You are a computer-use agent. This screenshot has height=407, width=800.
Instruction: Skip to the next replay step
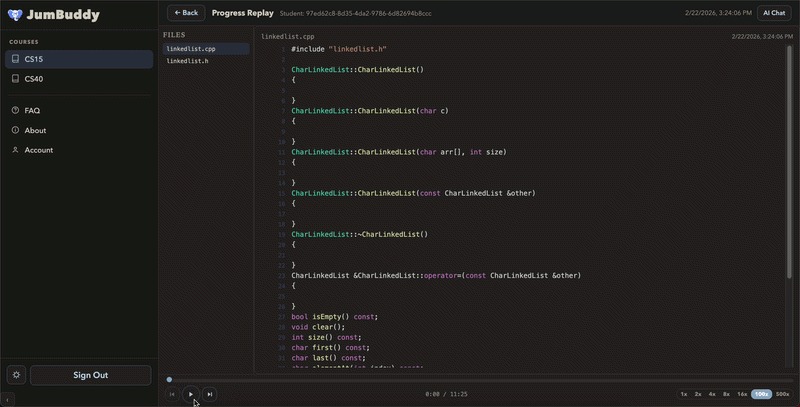210,394
